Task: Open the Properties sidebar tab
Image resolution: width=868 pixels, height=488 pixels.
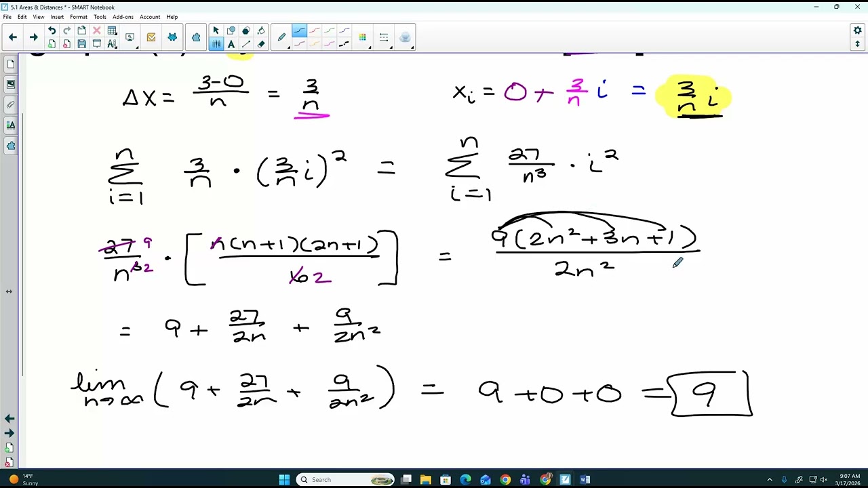Action: [x=10, y=125]
